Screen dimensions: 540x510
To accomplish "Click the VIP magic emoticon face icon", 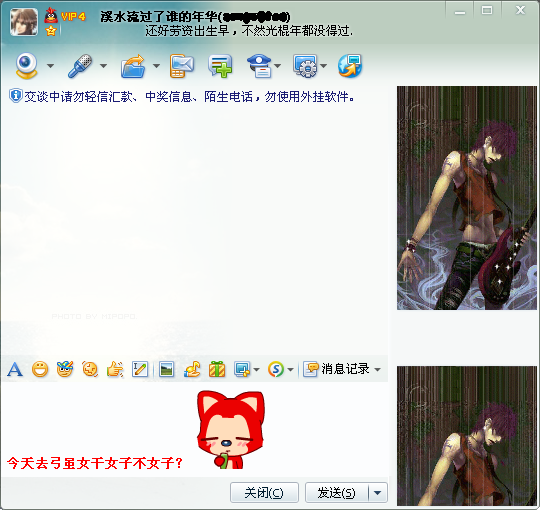I will 65,369.
